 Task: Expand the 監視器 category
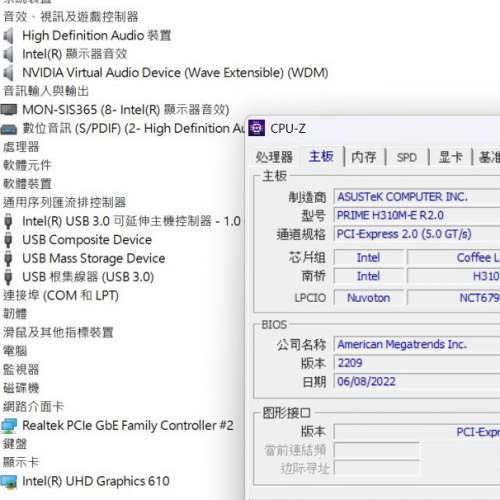(21, 370)
